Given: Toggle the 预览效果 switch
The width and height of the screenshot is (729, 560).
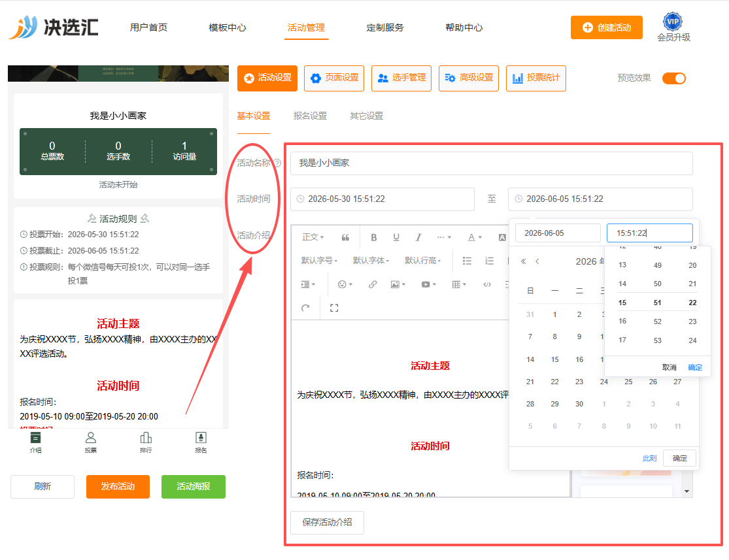Looking at the screenshot, I should pyautogui.click(x=673, y=78).
